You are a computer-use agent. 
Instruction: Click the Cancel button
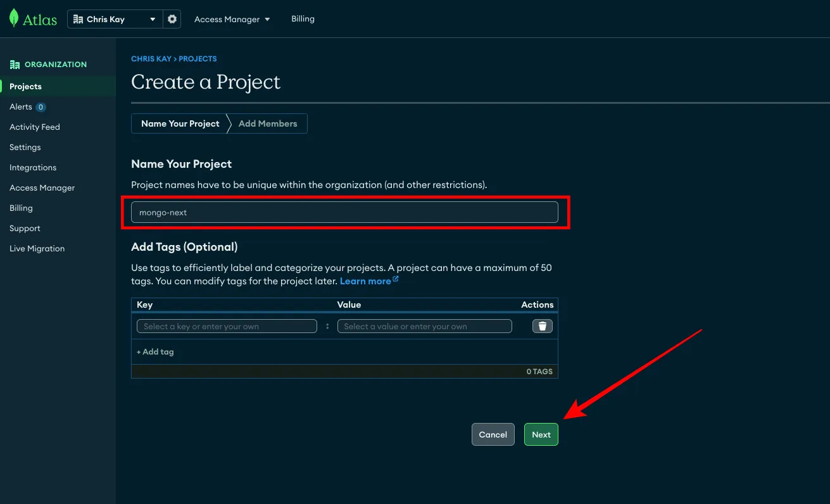click(x=493, y=434)
